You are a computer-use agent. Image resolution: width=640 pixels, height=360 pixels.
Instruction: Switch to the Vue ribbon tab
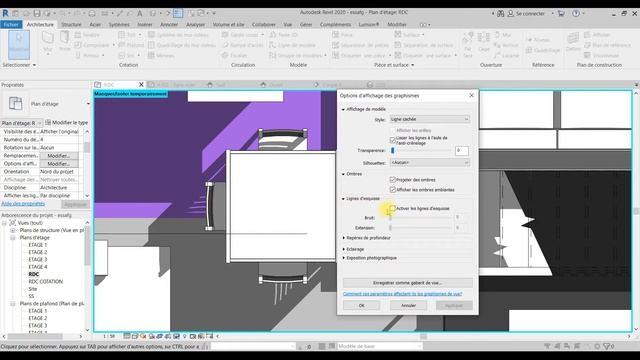pos(288,24)
